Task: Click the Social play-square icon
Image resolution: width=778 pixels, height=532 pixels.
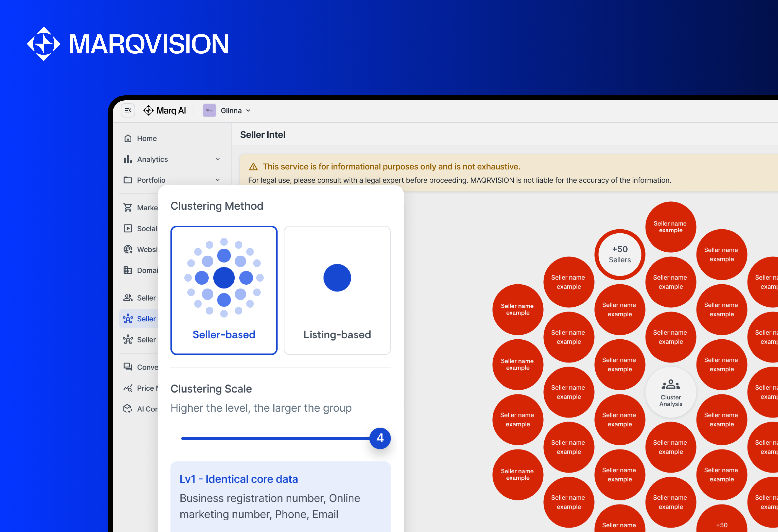Action: point(128,229)
